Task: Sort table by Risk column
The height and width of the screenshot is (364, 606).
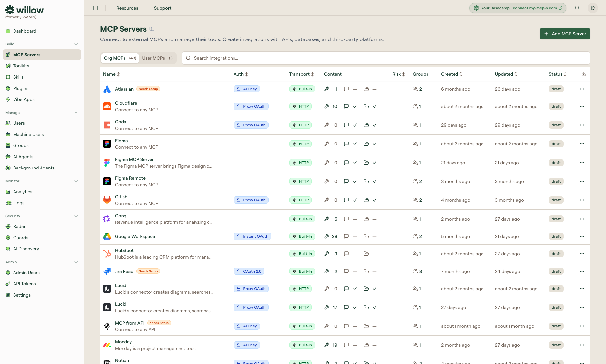Action: pyautogui.click(x=399, y=74)
